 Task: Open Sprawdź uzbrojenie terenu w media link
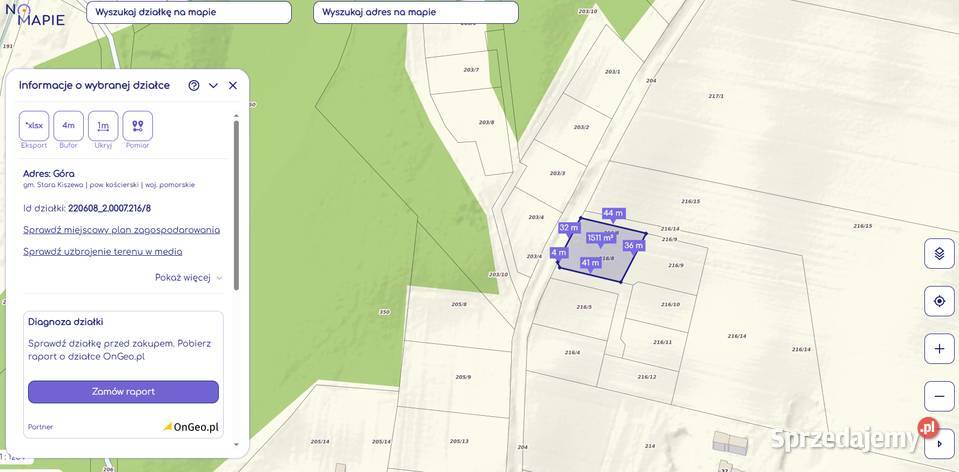[103, 251]
